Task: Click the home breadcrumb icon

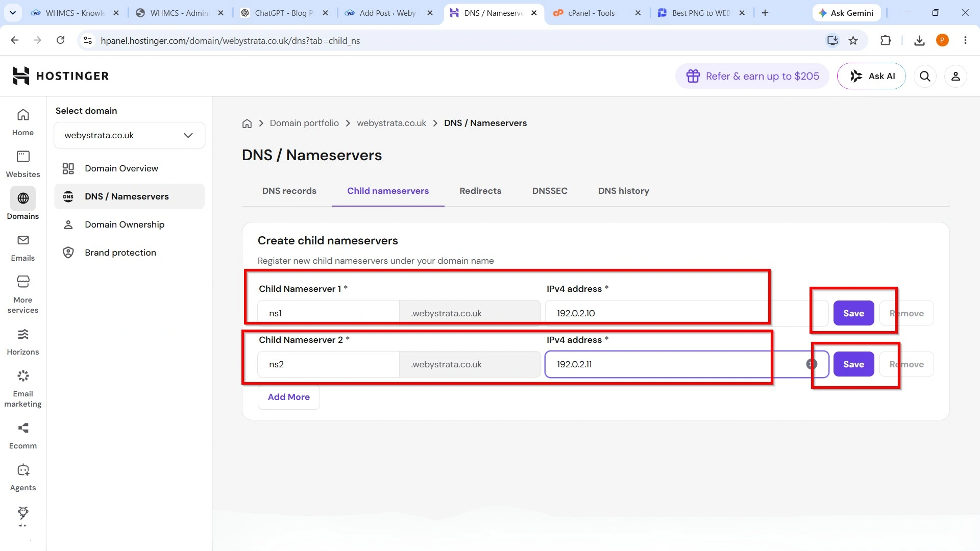Action: click(x=247, y=123)
